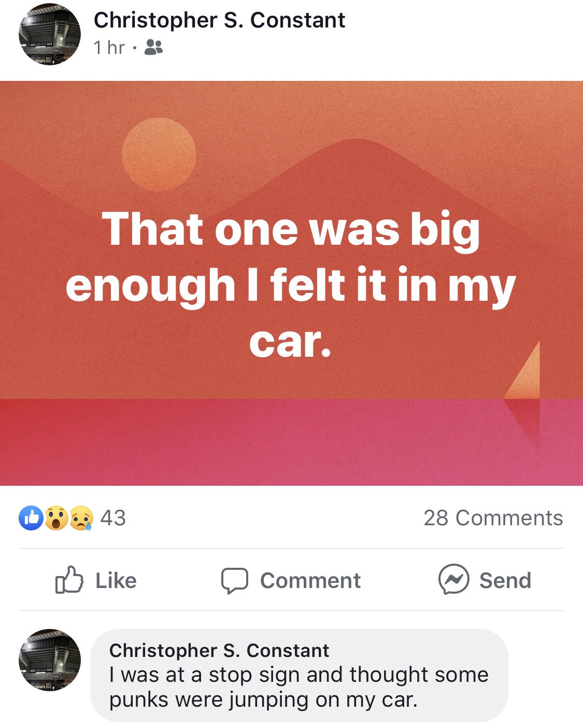Click the friends audience icon by 1 hr

[153, 47]
